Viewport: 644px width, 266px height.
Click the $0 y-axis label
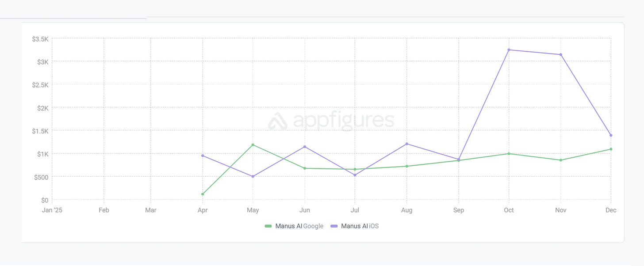45,200
